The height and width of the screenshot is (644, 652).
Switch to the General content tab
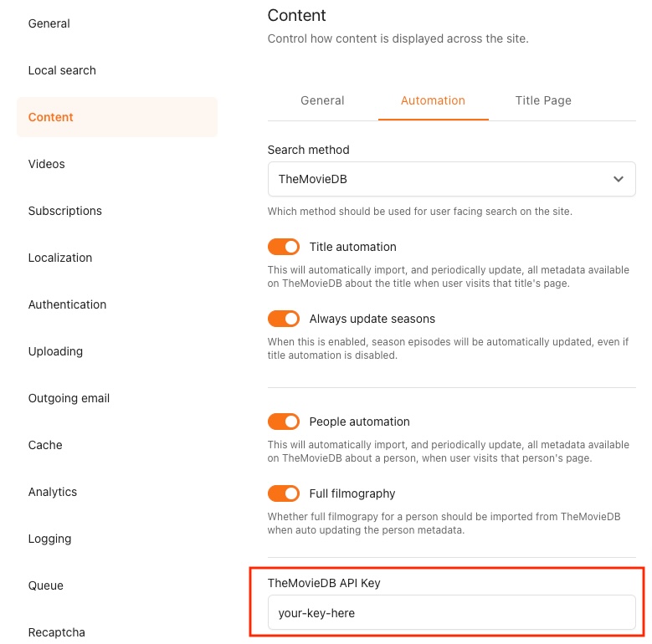click(x=322, y=100)
